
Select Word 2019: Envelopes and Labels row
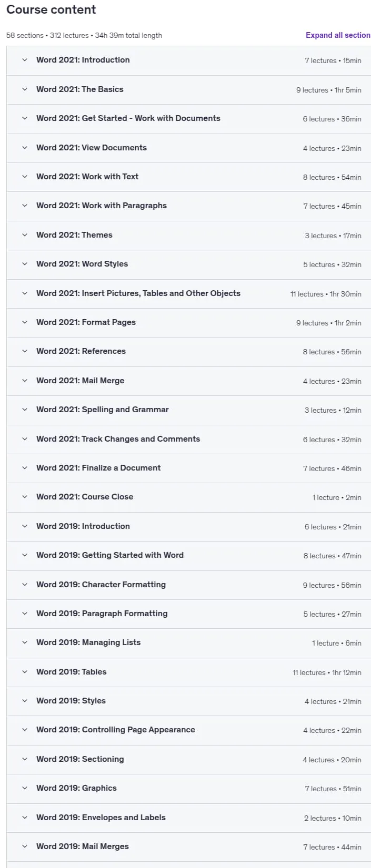tap(188, 818)
